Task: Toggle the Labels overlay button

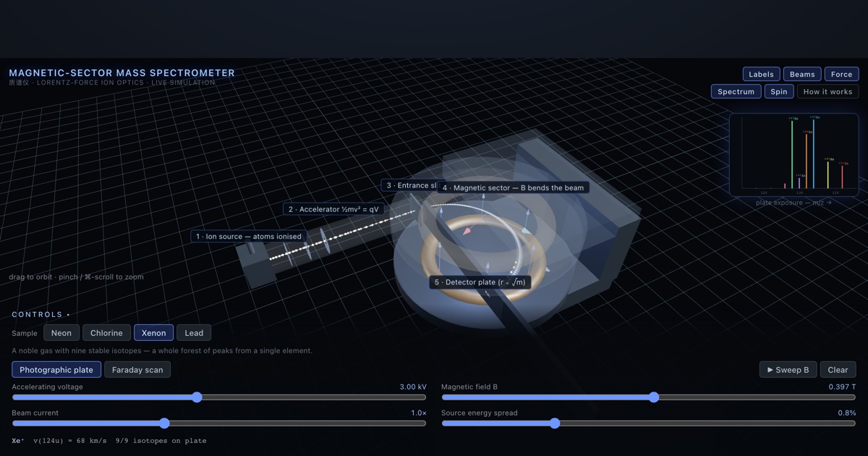Action: point(761,74)
